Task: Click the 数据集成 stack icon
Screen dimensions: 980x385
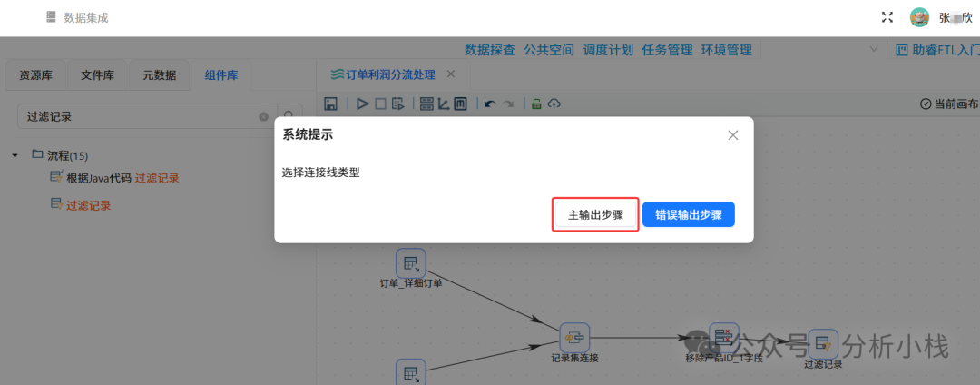Action: click(51, 17)
